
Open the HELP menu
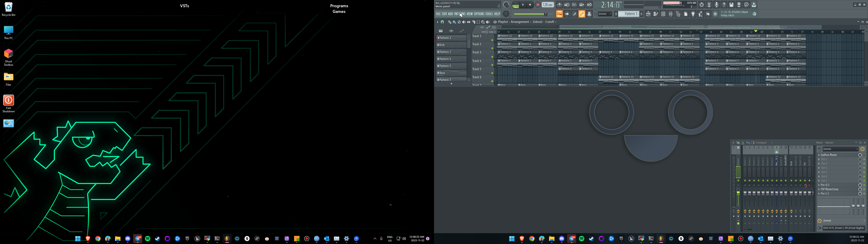[x=497, y=14]
